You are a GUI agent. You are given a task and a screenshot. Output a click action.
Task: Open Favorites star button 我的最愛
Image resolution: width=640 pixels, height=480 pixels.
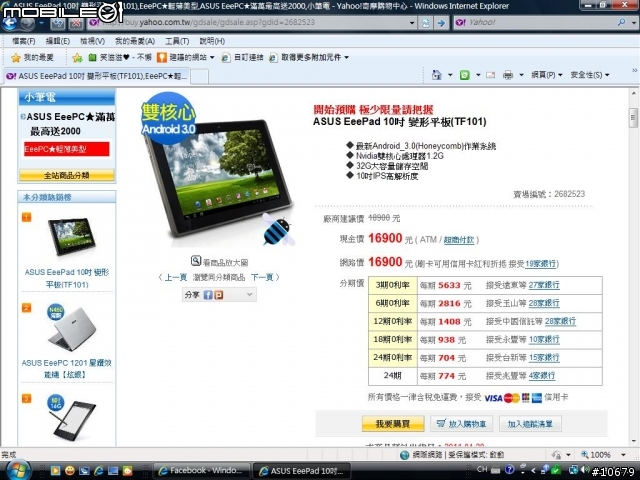32,58
